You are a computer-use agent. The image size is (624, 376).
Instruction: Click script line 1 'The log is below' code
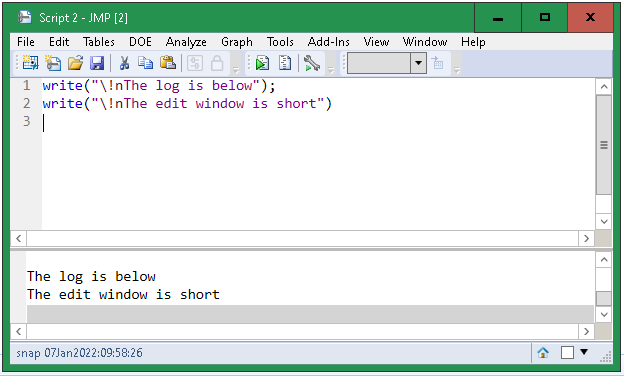click(x=159, y=86)
